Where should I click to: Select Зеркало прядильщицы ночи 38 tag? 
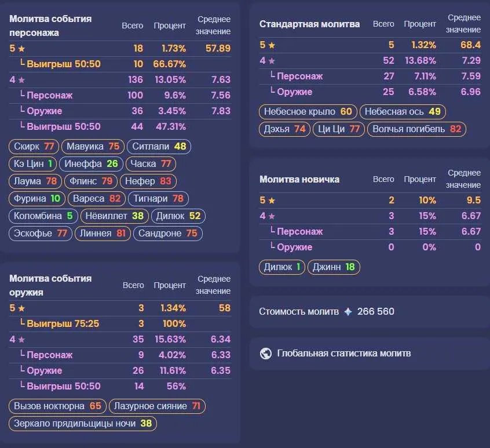click(x=82, y=424)
